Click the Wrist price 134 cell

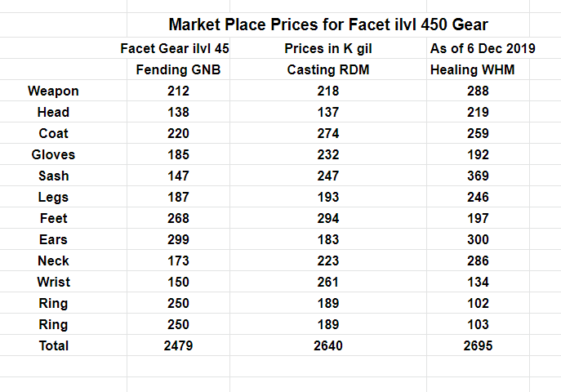pyautogui.click(x=479, y=283)
